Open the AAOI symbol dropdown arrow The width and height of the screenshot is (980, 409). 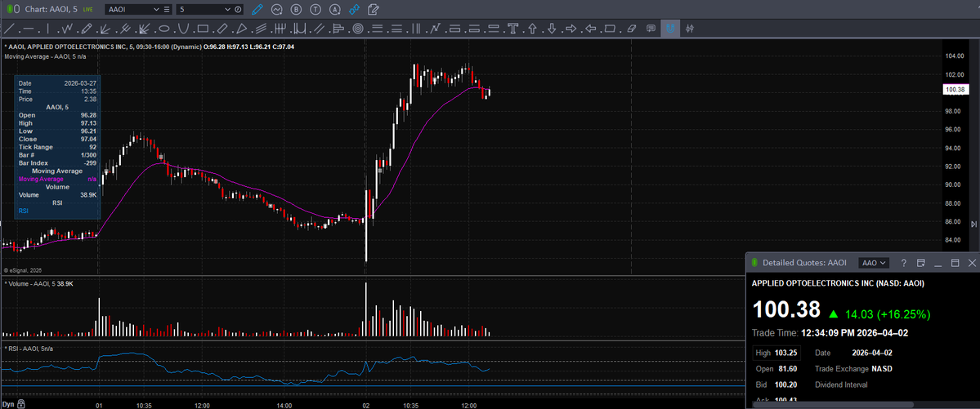pos(155,10)
